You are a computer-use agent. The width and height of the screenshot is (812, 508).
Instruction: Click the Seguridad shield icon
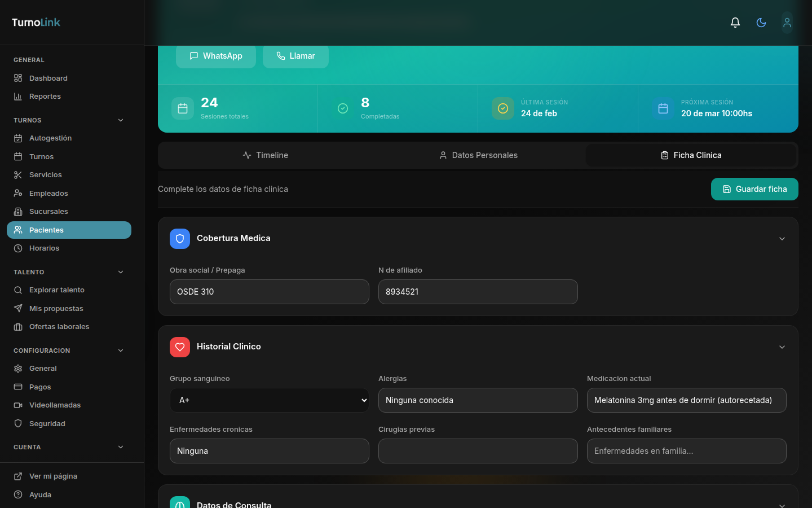[18, 423]
